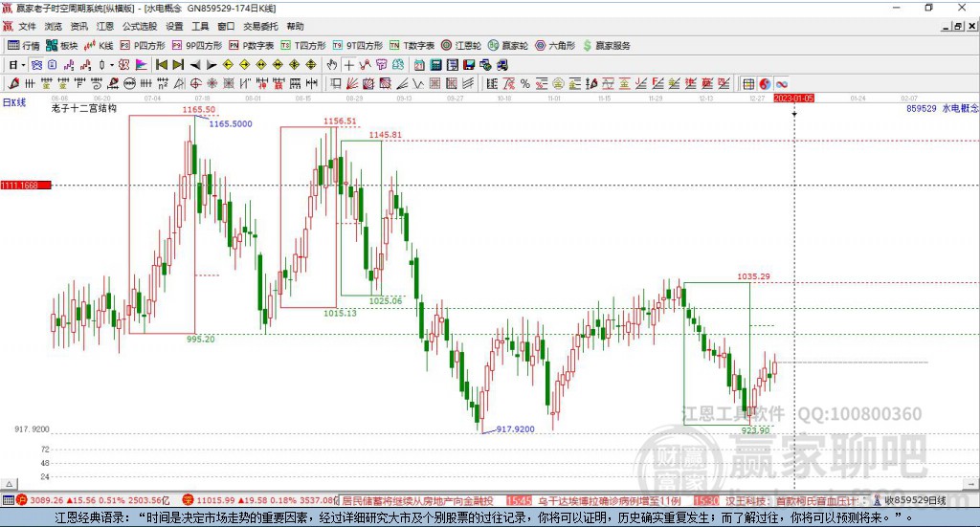
Task: Toggle the crosshair cursor tool
Action: click(x=348, y=65)
